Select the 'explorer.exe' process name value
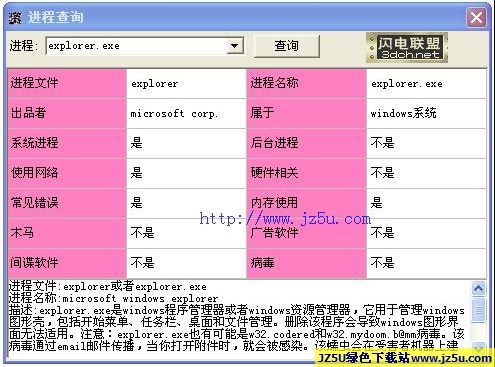 pos(426,83)
